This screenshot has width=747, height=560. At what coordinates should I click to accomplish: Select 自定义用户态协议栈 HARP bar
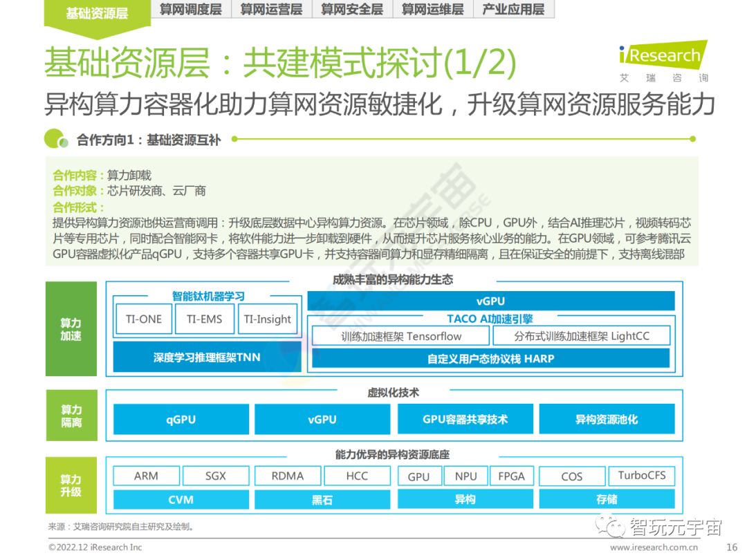pyautogui.click(x=490, y=359)
